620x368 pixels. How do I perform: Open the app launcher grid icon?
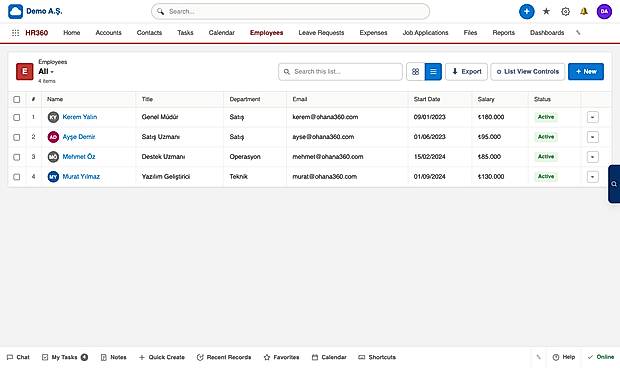(15, 33)
